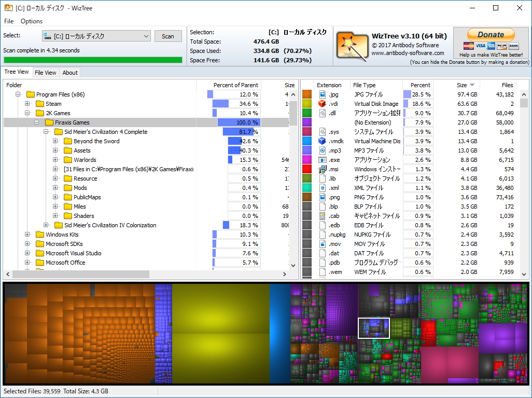Select the highlighted region in the treemap

coord(374,328)
